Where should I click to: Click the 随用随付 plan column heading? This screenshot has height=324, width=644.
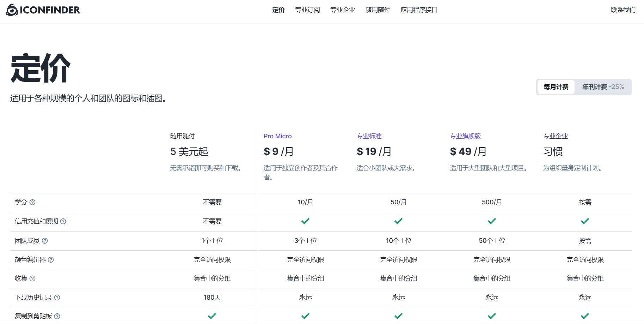coord(183,136)
